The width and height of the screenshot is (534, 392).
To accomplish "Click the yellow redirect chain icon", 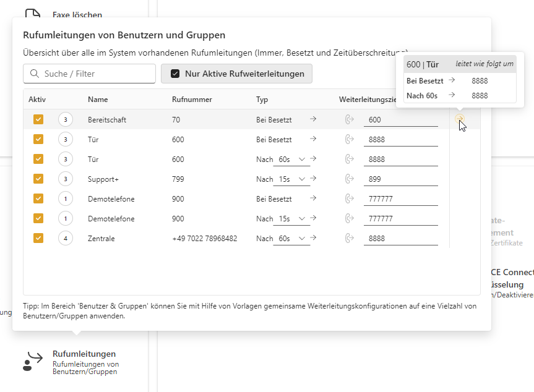I will point(459,119).
